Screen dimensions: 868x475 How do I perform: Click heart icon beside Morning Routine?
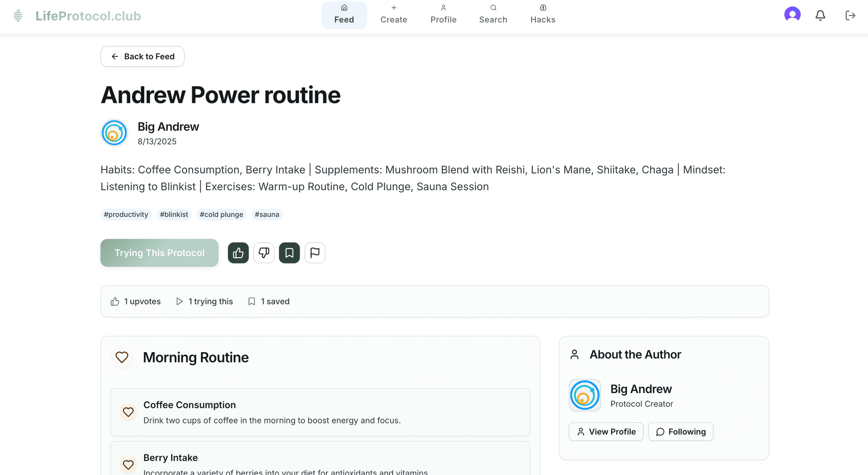click(x=122, y=357)
